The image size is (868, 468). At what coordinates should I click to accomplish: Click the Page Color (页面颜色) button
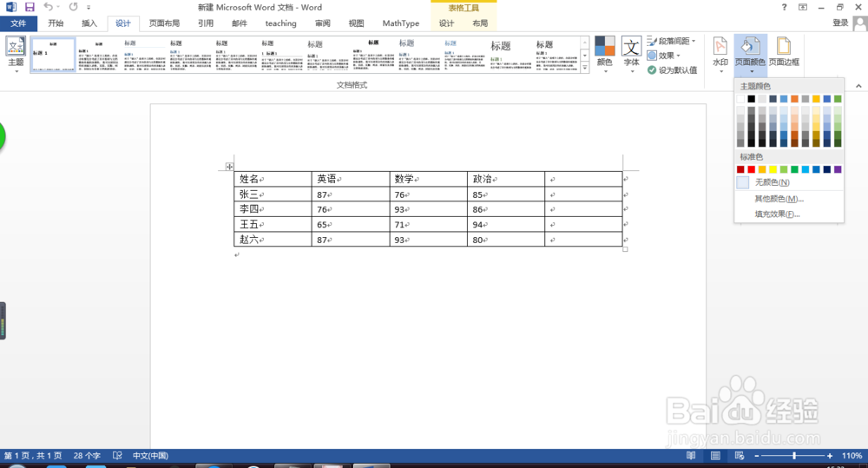tap(751, 54)
